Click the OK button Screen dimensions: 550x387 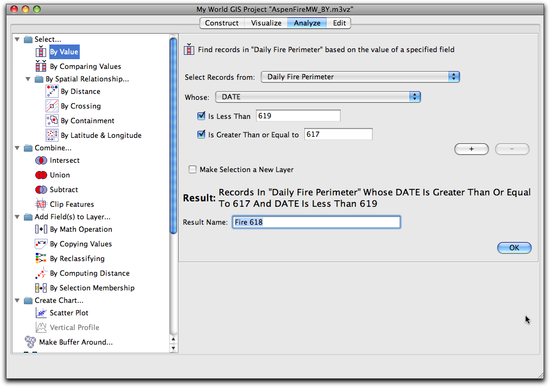click(514, 248)
